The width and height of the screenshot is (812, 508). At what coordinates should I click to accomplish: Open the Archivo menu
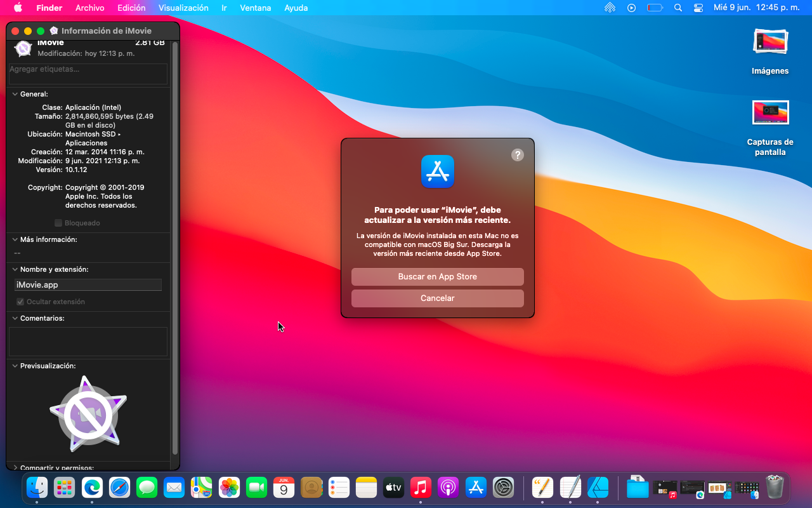(89, 8)
